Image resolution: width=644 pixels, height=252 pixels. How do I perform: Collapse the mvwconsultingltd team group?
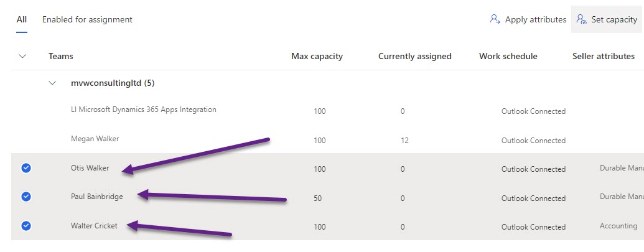[53, 83]
